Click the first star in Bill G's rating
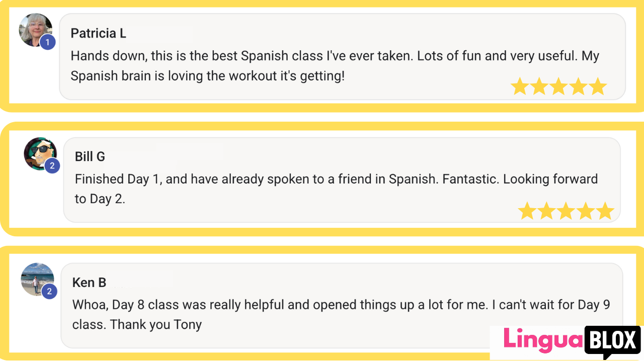The width and height of the screenshot is (644, 362). tap(527, 211)
